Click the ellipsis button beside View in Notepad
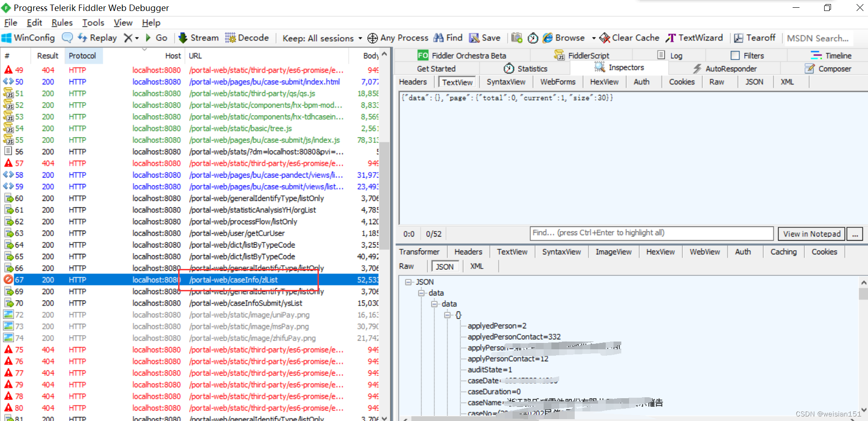Image resolution: width=868 pixels, height=421 pixels. (x=855, y=234)
